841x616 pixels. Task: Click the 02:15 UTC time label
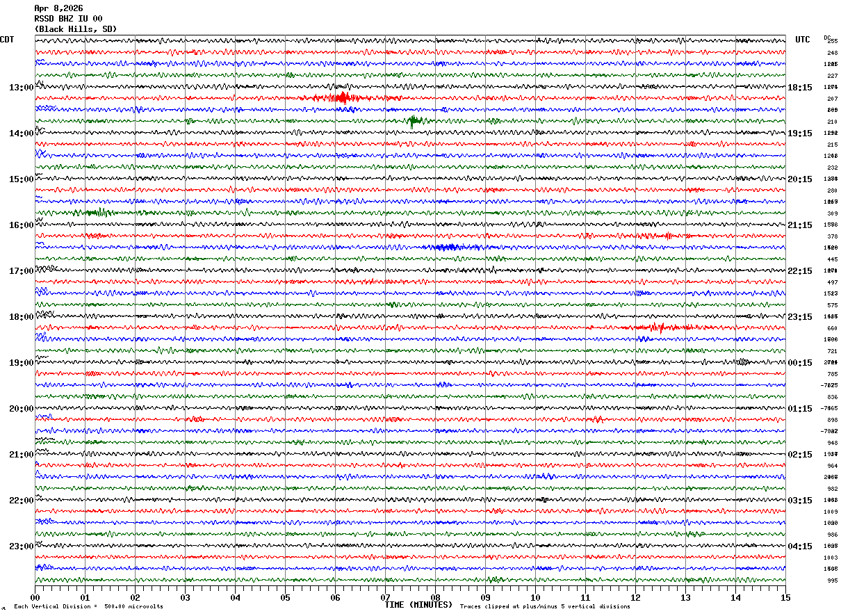(800, 455)
